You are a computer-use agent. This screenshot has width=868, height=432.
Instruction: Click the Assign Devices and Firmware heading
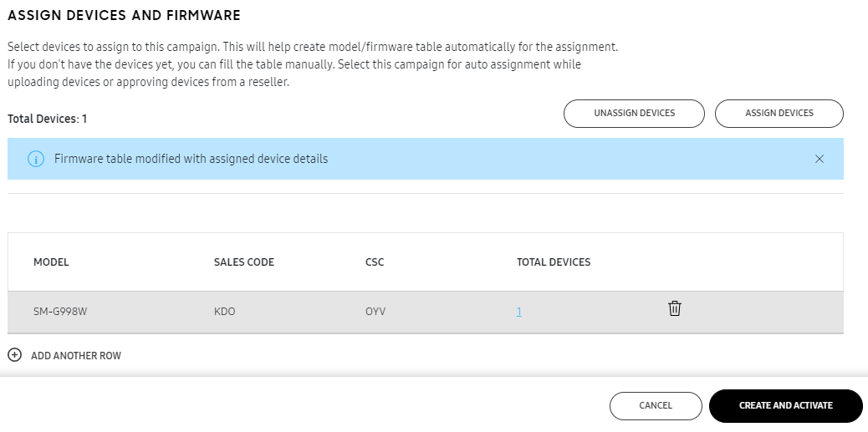coord(124,15)
